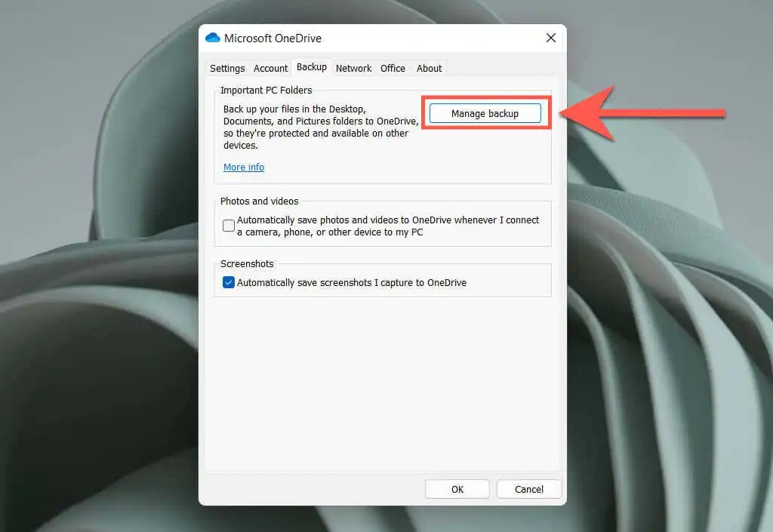The height and width of the screenshot is (532, 773).
Task: Dismiss the dialog with Cancel
Action: (529, 489)
